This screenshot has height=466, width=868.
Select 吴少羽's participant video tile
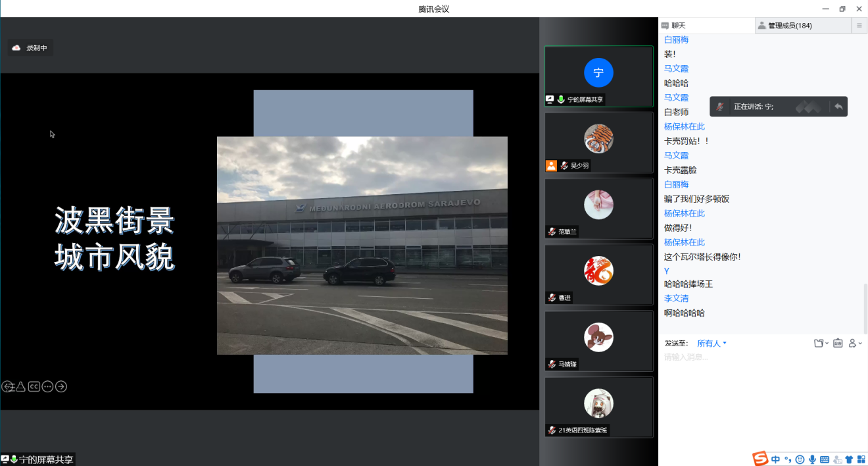click(x=598, y=143)
